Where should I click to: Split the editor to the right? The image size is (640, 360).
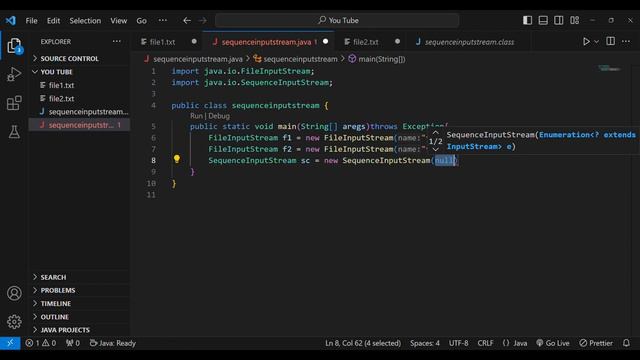(x=611, y=41)
